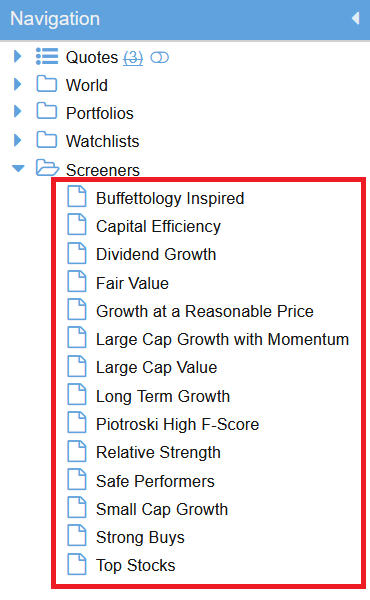Expand the Portfolios folder node
Image resolution: width=370 pixels, height=600 pixels.
pos(17,112)
